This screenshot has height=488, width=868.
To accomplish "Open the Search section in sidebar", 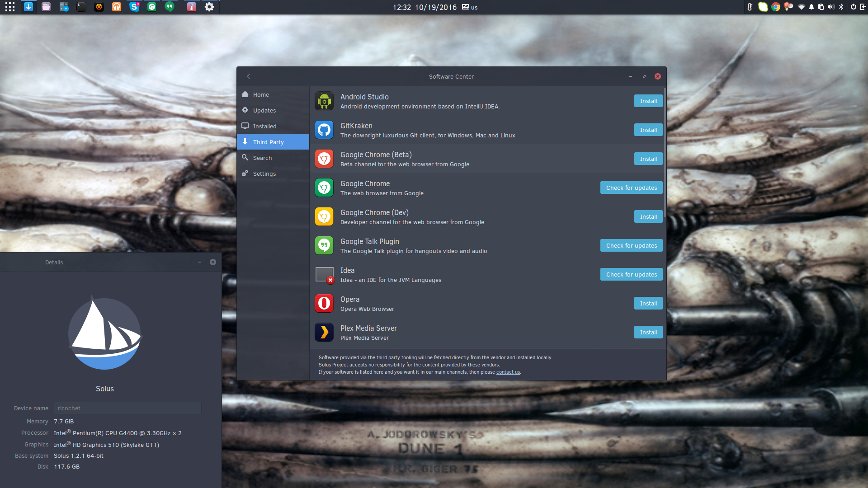I will 273,158.
